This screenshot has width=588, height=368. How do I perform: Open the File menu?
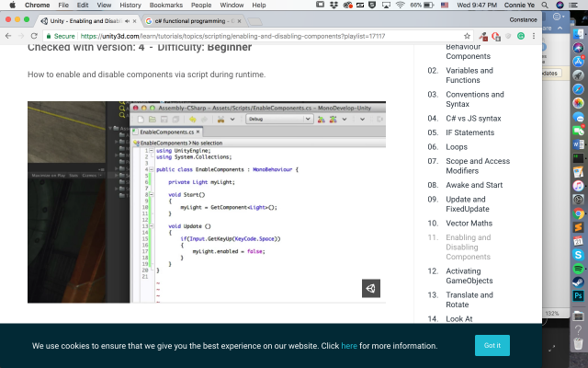pyautogui.click(x=63, y=5)
